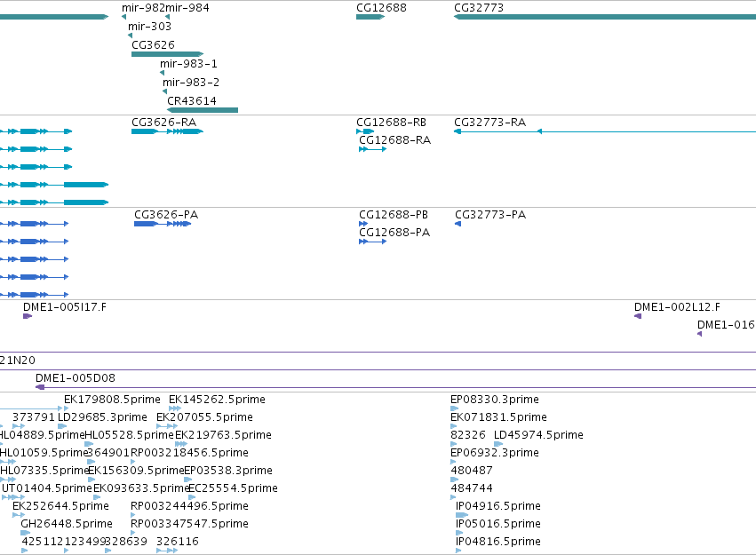The width and height of the screenshot is (756, 555).
Task: Select the CG3626 gene bar
Action: click(x=167, y=54)
